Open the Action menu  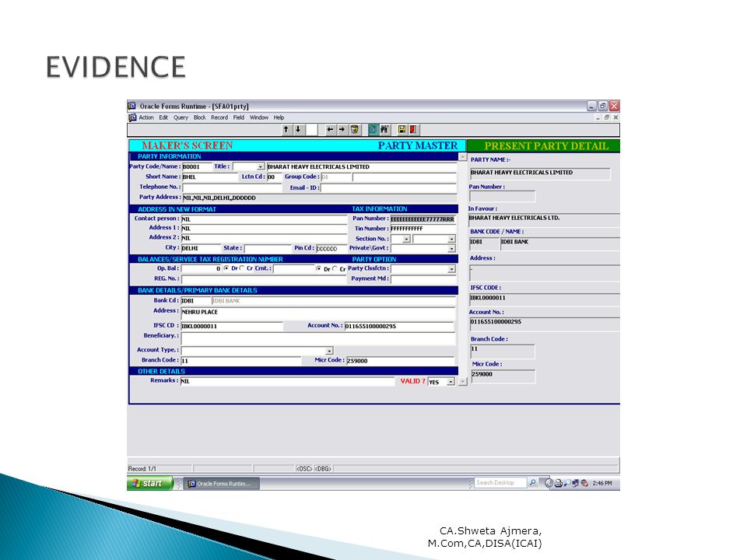tap(146, 117)
